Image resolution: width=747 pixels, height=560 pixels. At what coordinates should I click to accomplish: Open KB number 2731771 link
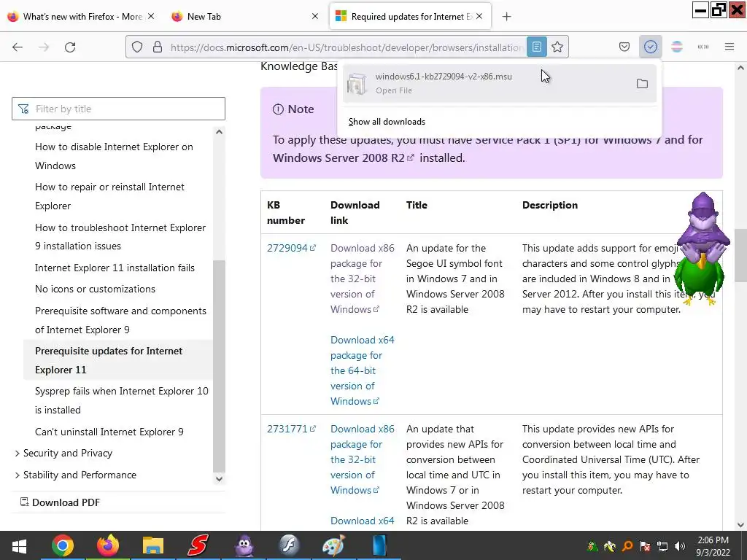click(x=291, y=429)
